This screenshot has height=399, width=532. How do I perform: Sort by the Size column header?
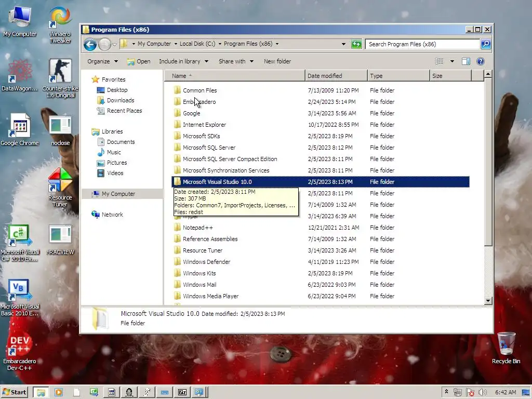point(450,76)
